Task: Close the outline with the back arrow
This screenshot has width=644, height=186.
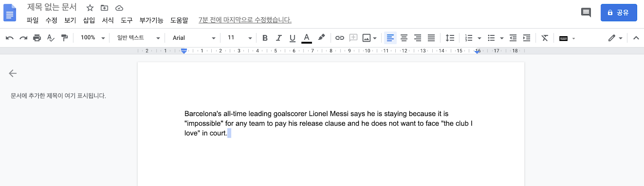Action: coord(12,73)
